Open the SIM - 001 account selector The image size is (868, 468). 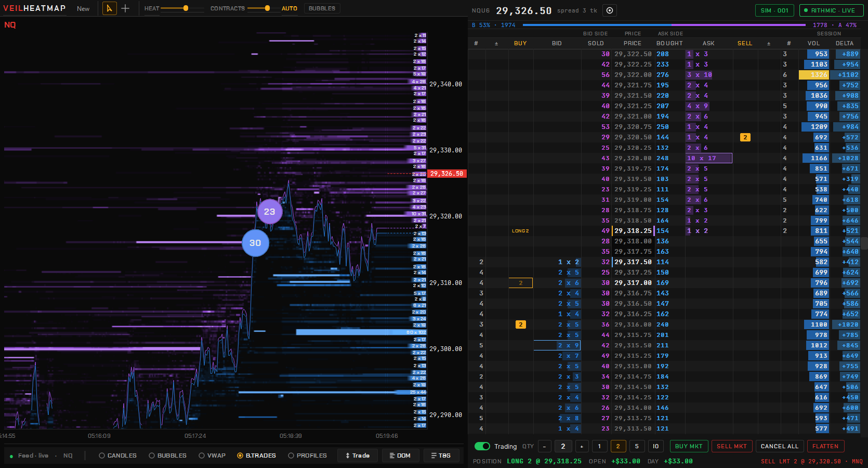(x=774, y=10)
